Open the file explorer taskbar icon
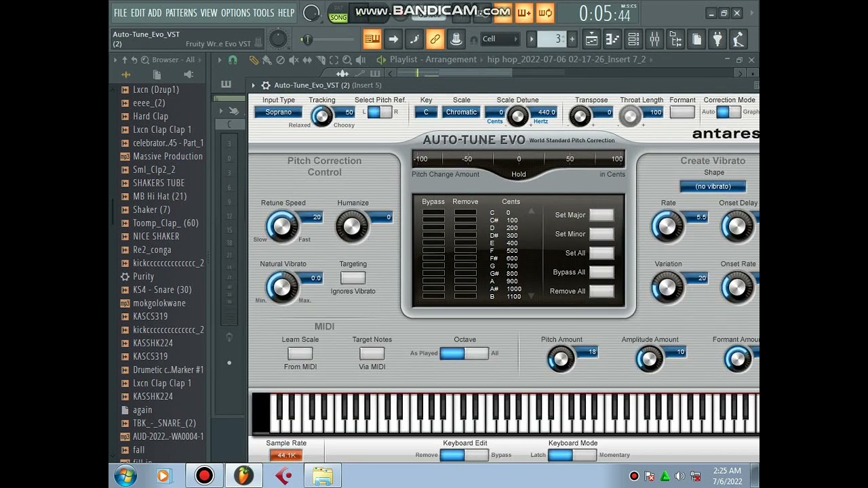The image size is (868, 488). click(x=323, y=476)
